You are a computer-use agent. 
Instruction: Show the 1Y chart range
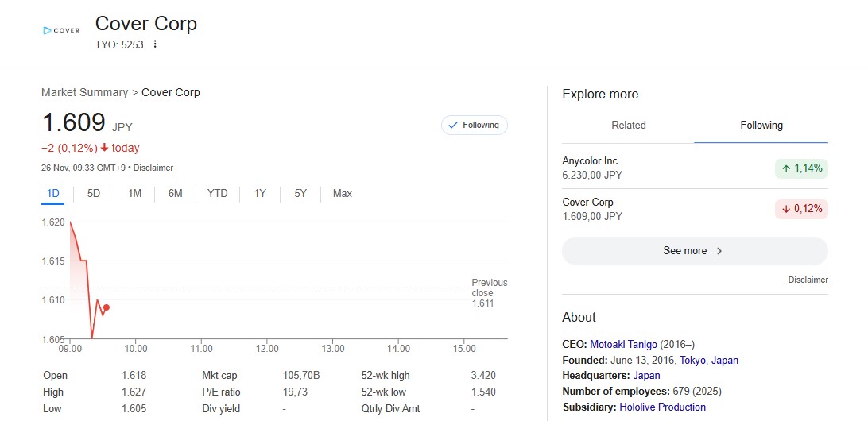click(260, 194)
